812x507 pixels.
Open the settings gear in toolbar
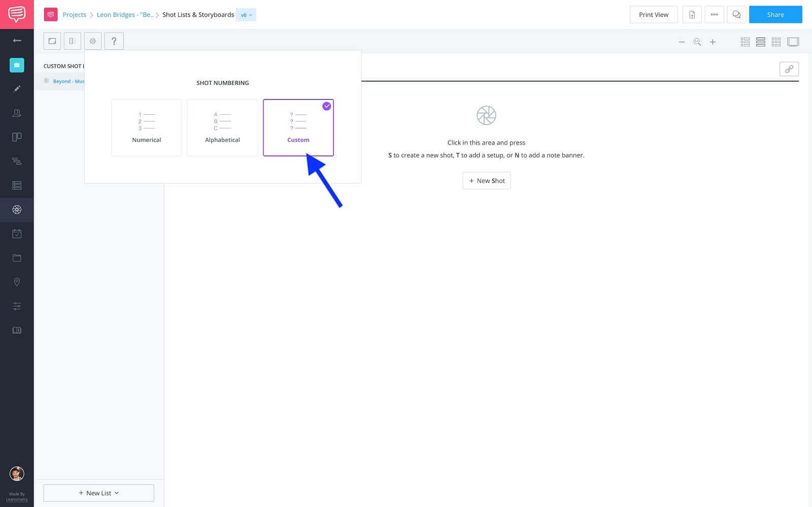tap(93, 41)
